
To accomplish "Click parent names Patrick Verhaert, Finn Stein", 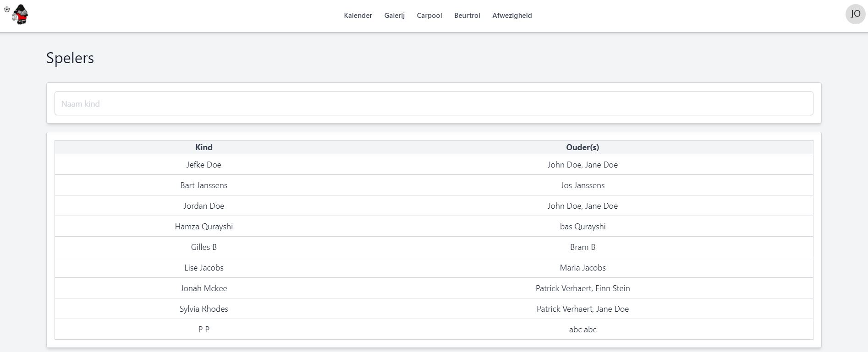I will pyautogui.click(x=582, y=288).
